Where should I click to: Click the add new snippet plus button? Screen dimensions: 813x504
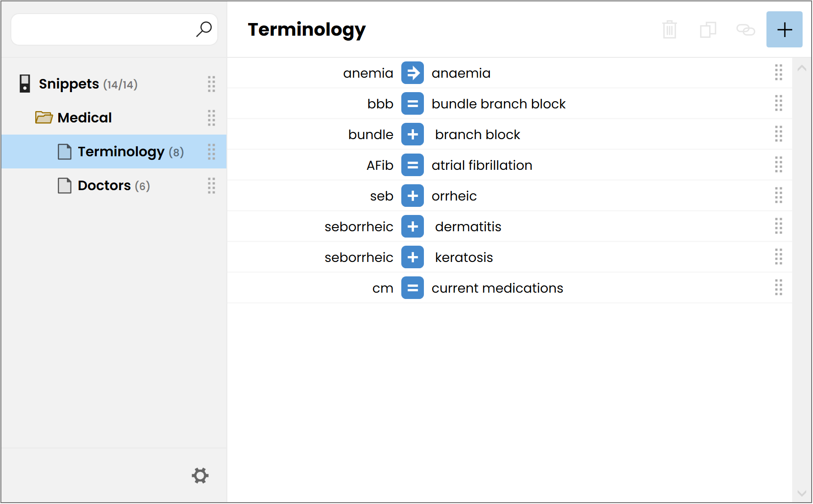tap(784, 30)
